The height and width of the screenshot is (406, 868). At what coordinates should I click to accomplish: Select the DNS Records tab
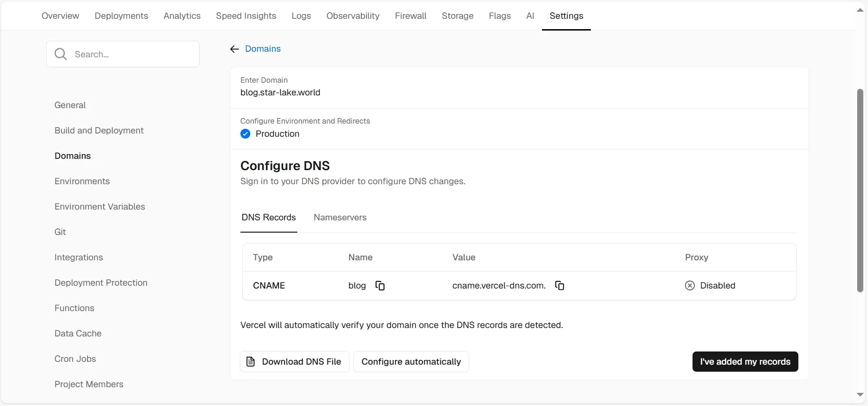point(269,218)
